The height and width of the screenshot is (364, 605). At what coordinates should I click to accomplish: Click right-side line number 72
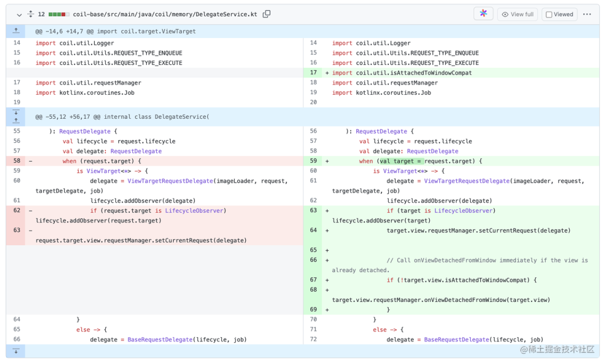tap(313, 339)
